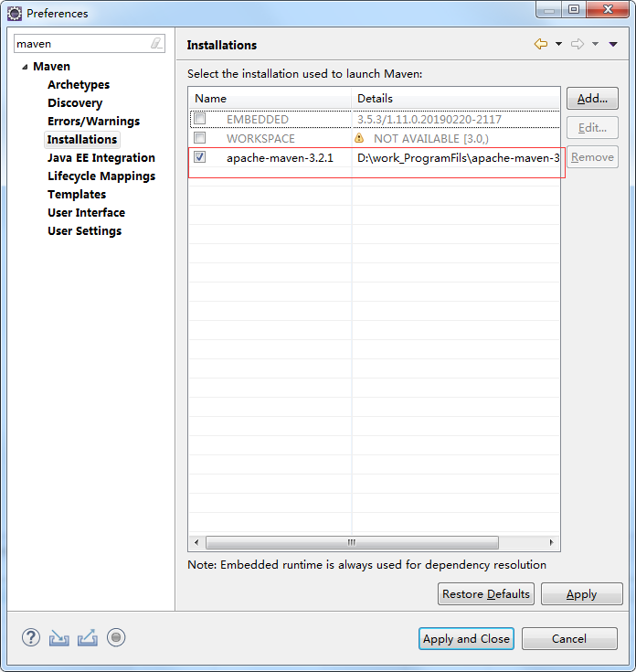Click the Preferences window gear icon
Image resolution: width=636 pixels, height=672 pixels.
tap(15, 14)
